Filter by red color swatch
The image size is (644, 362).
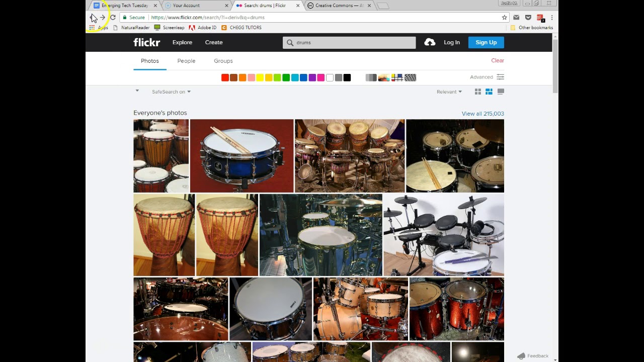coord(225,77)
